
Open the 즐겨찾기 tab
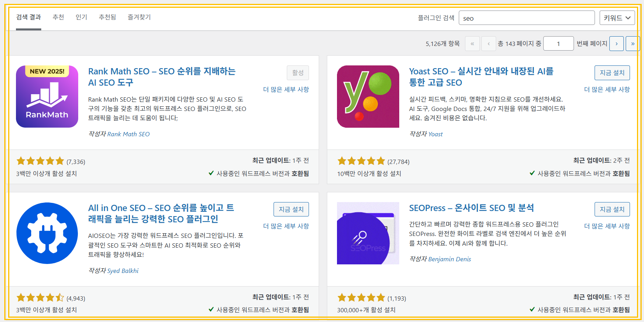[x=139, y=17]
